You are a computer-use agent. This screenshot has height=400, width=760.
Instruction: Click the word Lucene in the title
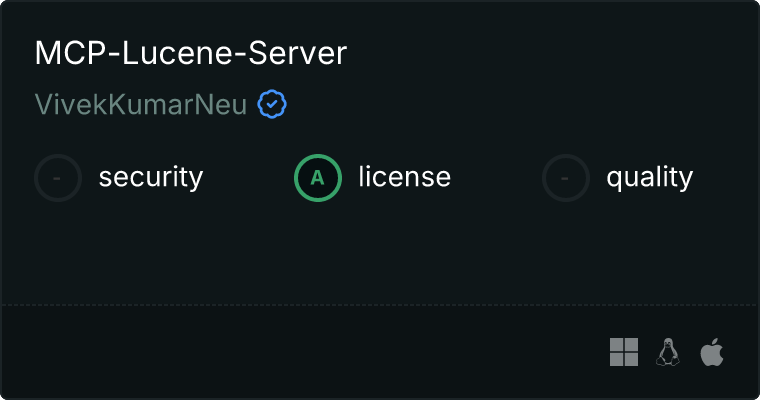pos(177,53)
